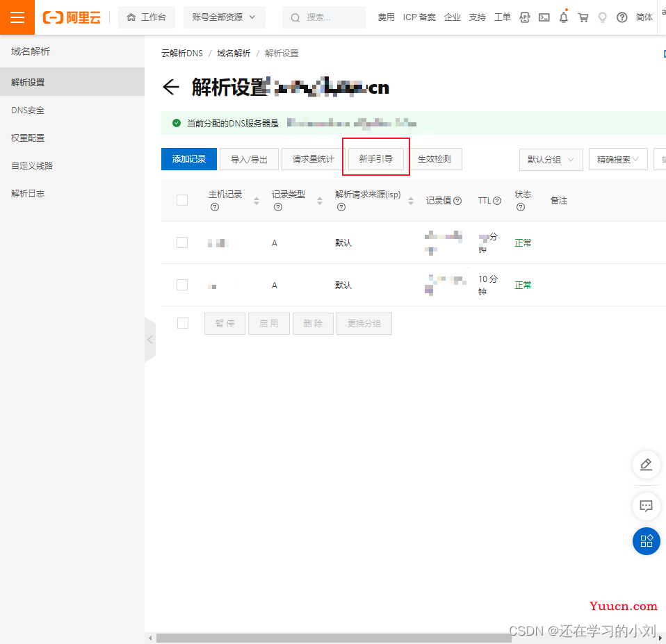Image resolution: width=666 pixels, height=644 pixels.
Task: Tick the select-all checkbox in table header
Action: 182,200
